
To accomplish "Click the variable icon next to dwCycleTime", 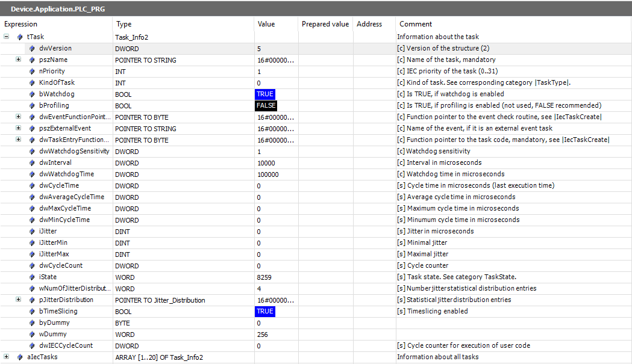I will tap(33, 186).
